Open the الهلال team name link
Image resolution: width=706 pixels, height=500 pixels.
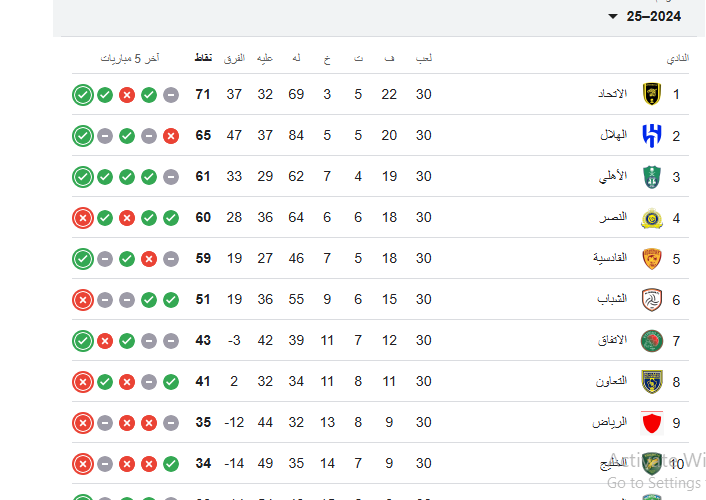point(613,135)
